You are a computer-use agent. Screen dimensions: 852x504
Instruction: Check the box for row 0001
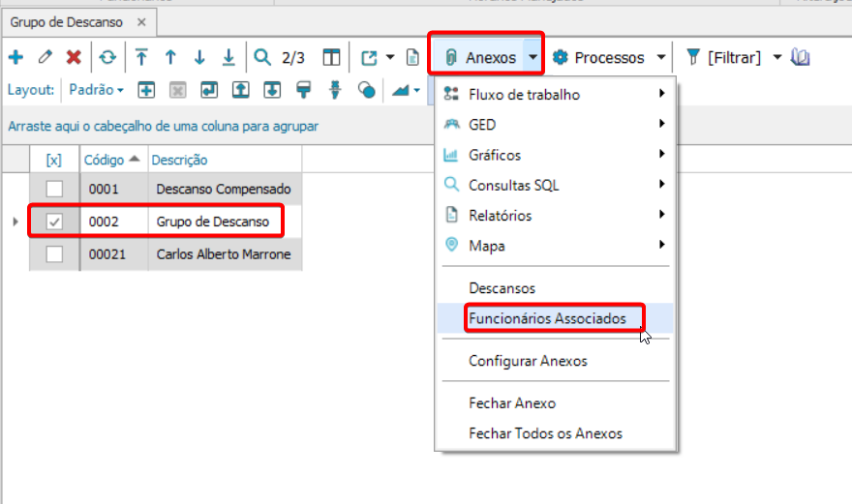pyautogui.click(x=54, y=189)
